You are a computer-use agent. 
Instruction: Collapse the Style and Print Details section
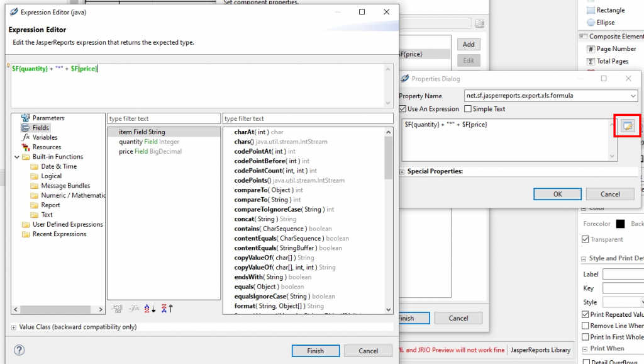click(x=584, y=259)
